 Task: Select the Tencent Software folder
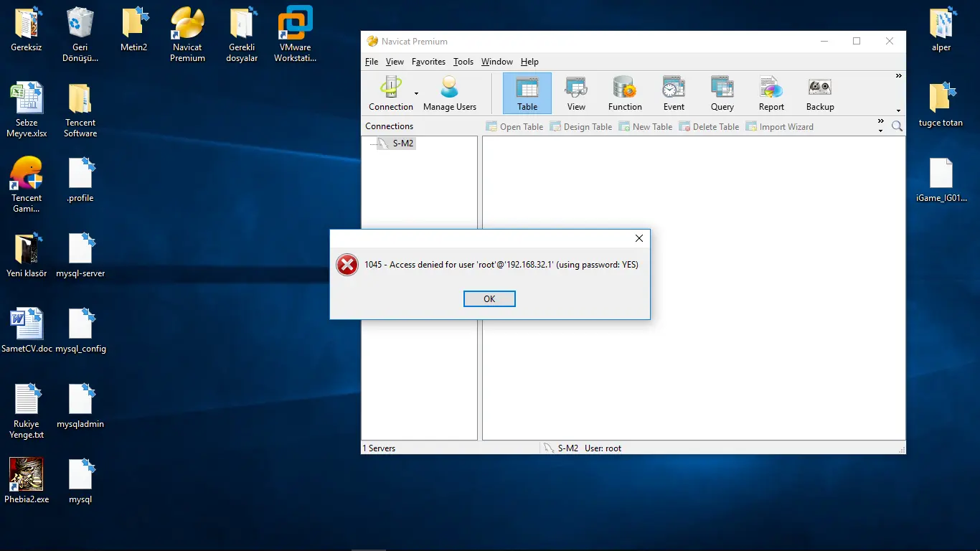point(80,110)
